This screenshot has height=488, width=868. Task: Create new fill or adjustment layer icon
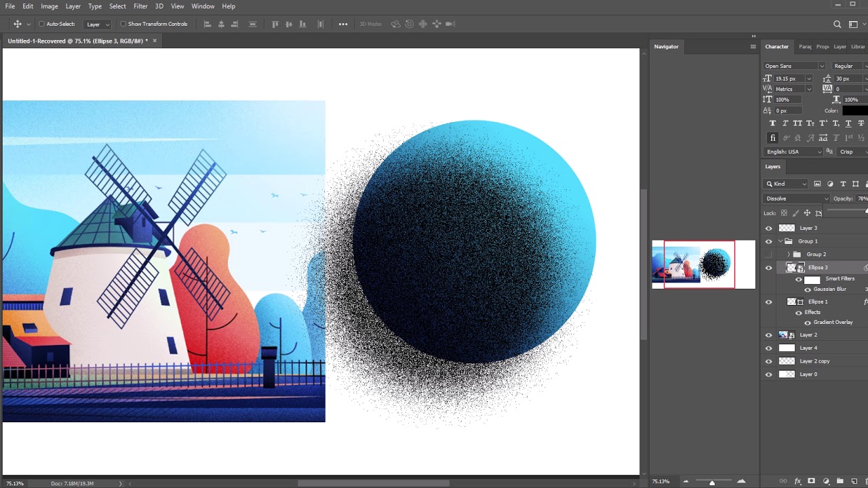(826, 481)
